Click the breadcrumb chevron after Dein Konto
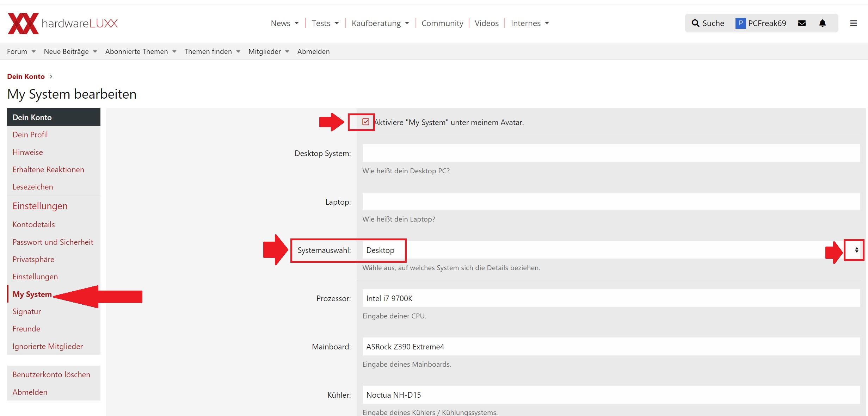The height and width of the screenshot is (416, 868). pyautogui.click(x=51, y=76)
